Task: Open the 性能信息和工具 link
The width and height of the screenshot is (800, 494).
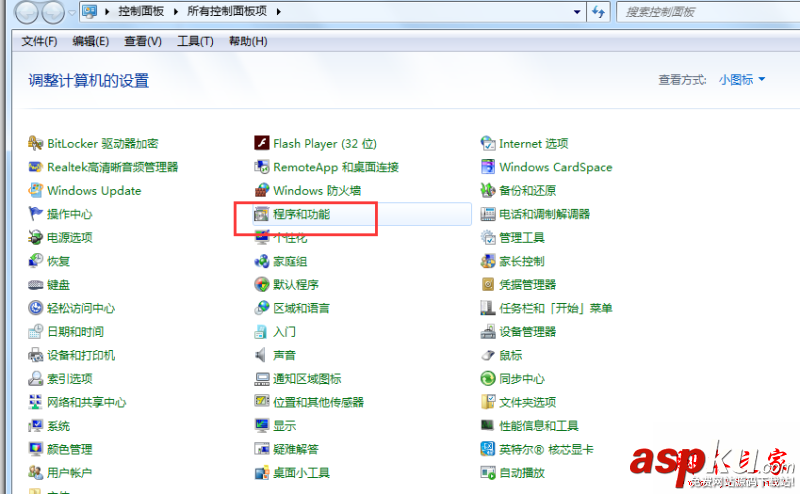Action: click(539, 426)
